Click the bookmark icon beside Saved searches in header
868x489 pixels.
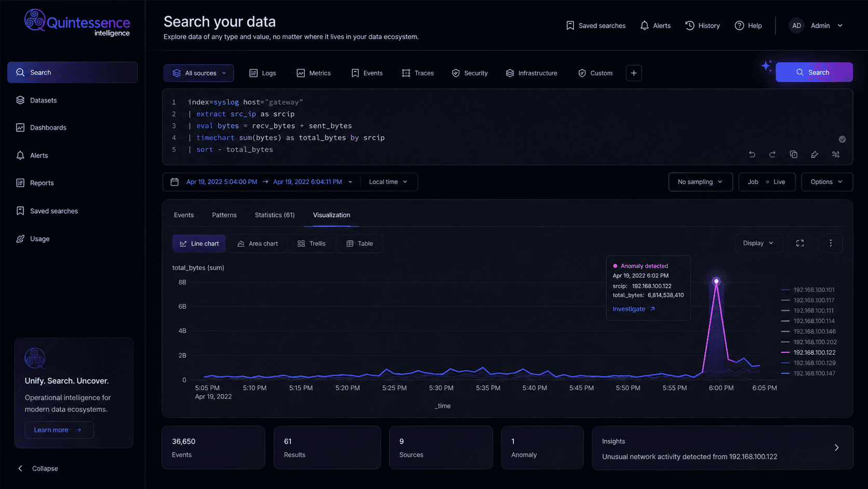(x=570, y=25)
